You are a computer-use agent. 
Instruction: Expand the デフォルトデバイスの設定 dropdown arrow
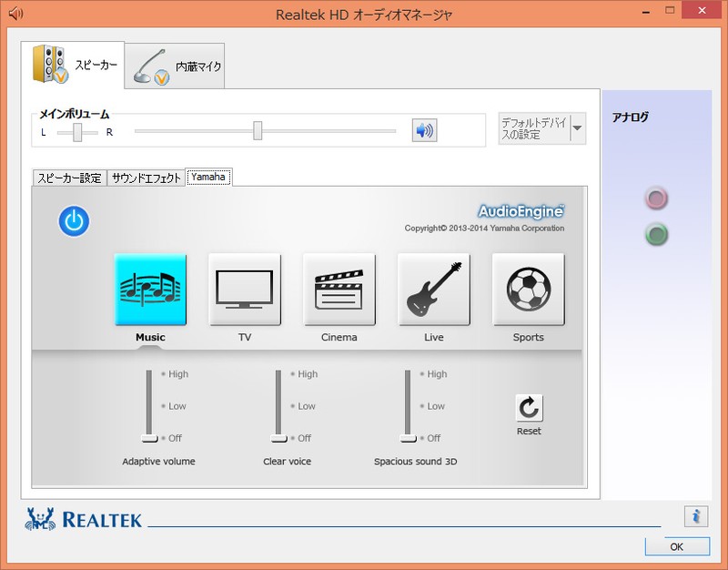tap(578, 129)
